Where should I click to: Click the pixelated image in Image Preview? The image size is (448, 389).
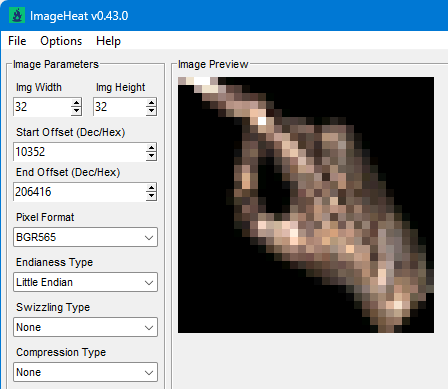coord(306,205)
